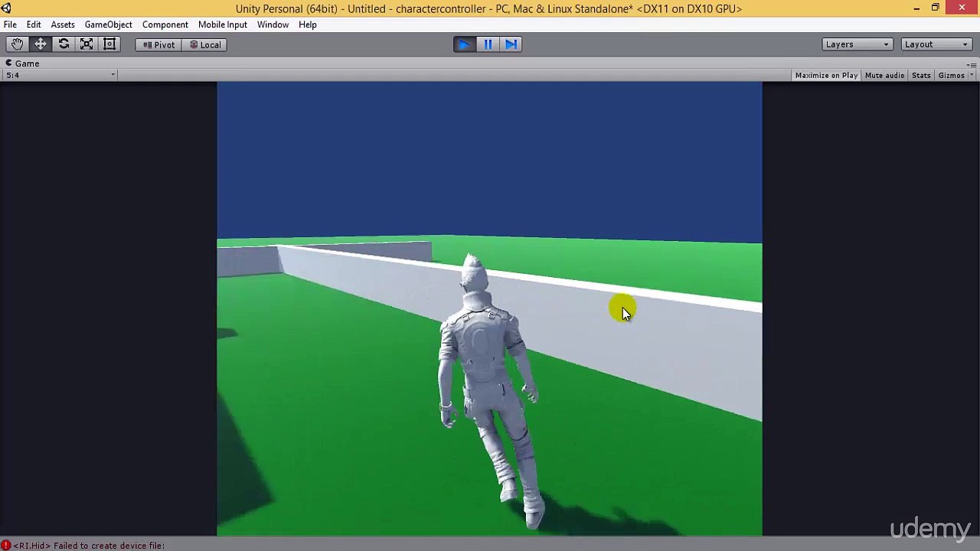The image size is (980, 551).
Task: Toggle Gizmos in Game view
Action: click(951, 75)
